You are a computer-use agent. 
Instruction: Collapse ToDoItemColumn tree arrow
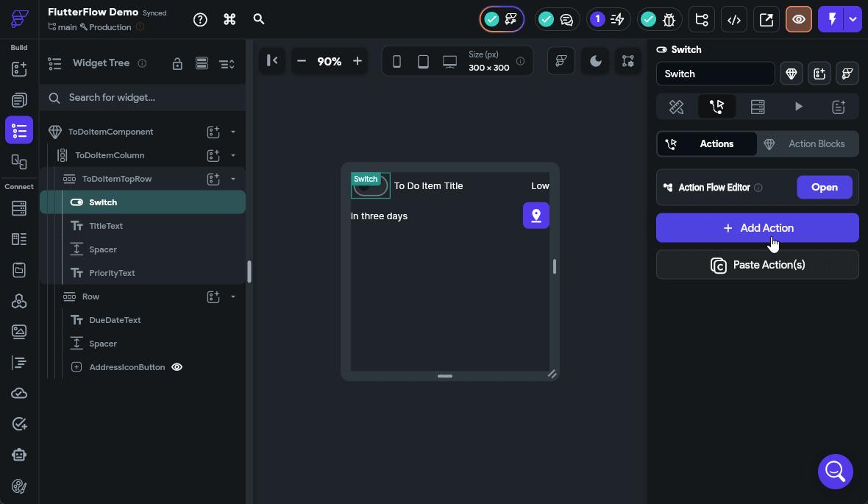tap(233, 156)
